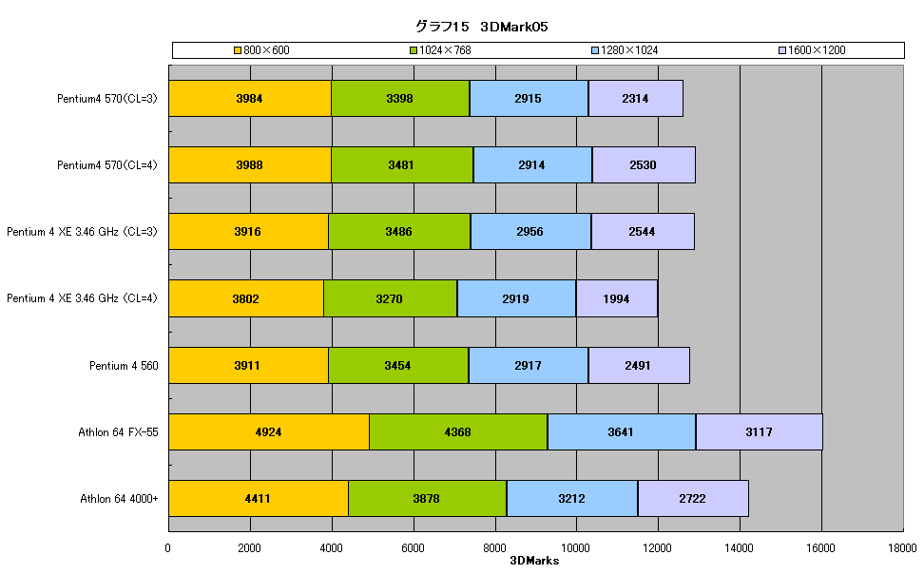
Task: Select Pentium 4 XE 3.46 GHz (CL=4) label
Action: pyautogui.click(x=82, y=298)
